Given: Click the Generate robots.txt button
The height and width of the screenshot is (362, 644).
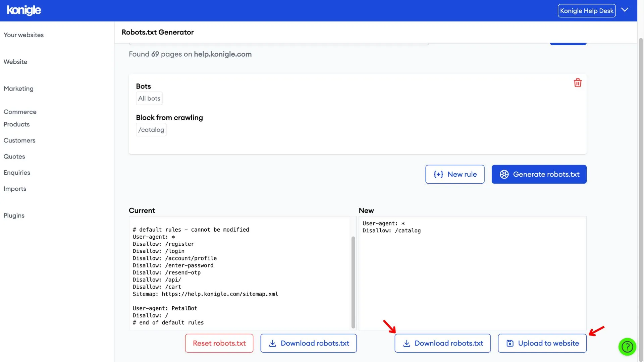Looking at the screenshot, I should [x=539, y=174].
